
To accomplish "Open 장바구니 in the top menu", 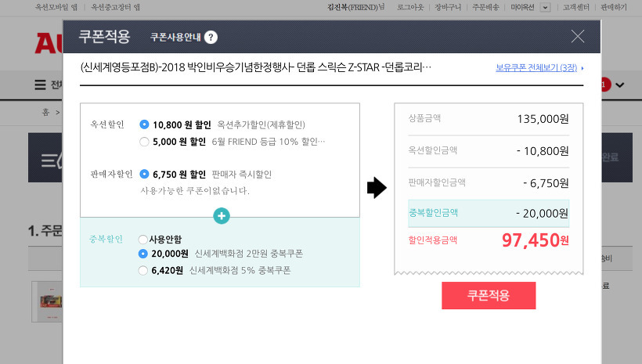I will coord(449,7).
